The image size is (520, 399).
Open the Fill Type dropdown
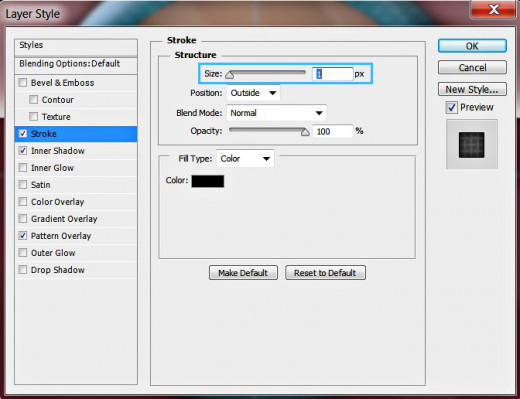tap(245, 159)
